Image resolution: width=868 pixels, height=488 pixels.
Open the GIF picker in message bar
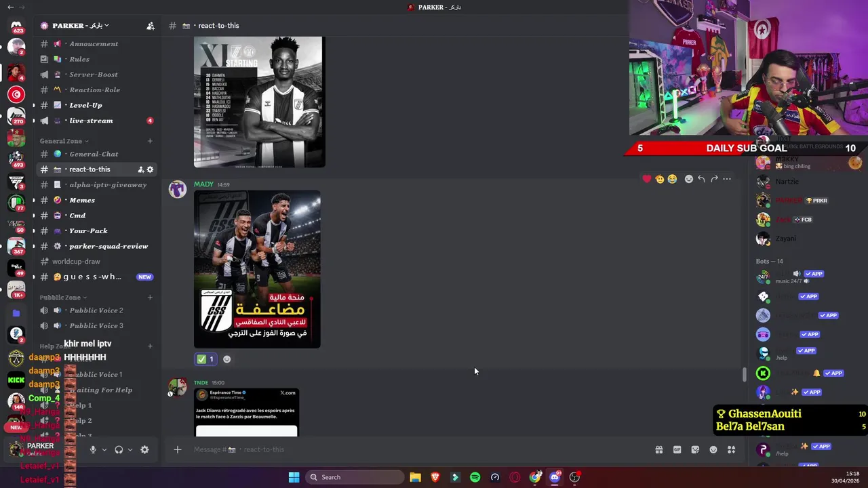677,449
